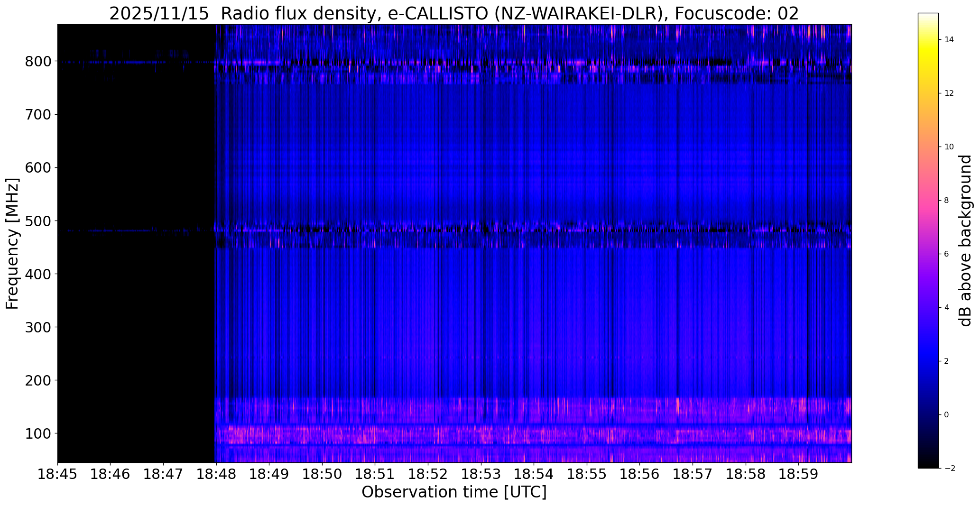
Task: Click the 800 MHz frequency tick label
Action: pos(37,62)
